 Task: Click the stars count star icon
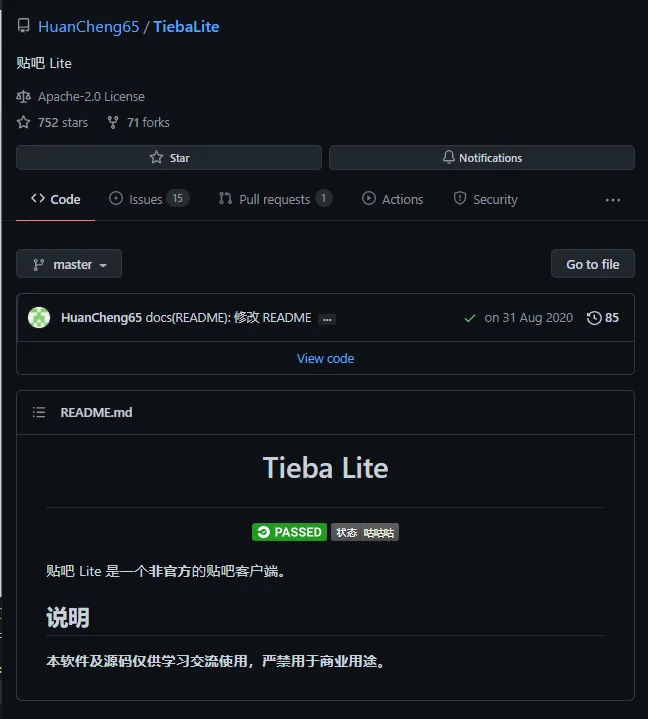point(24,122)
